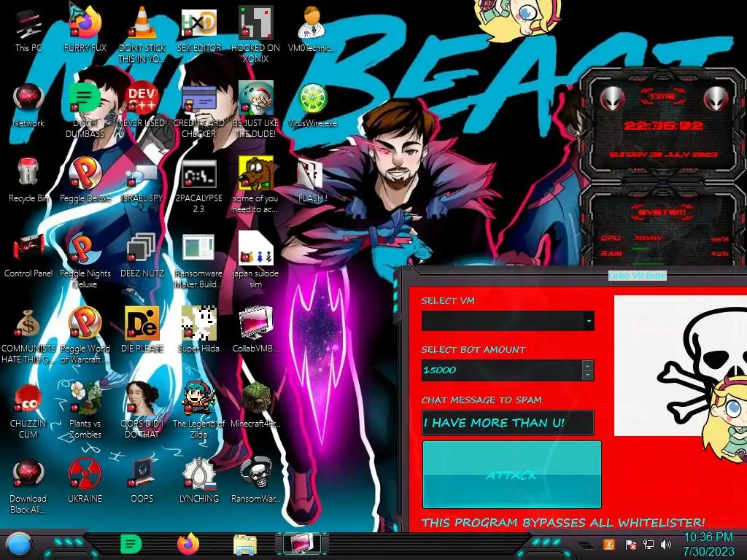Click the skull and crossbones image
The width and height of the screenshot is (747, 560).
coord(681,366)
